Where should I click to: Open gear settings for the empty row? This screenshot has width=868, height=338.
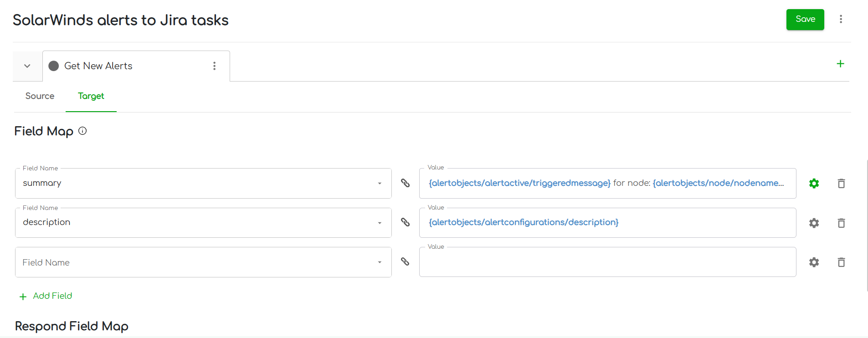pos(814,262)
